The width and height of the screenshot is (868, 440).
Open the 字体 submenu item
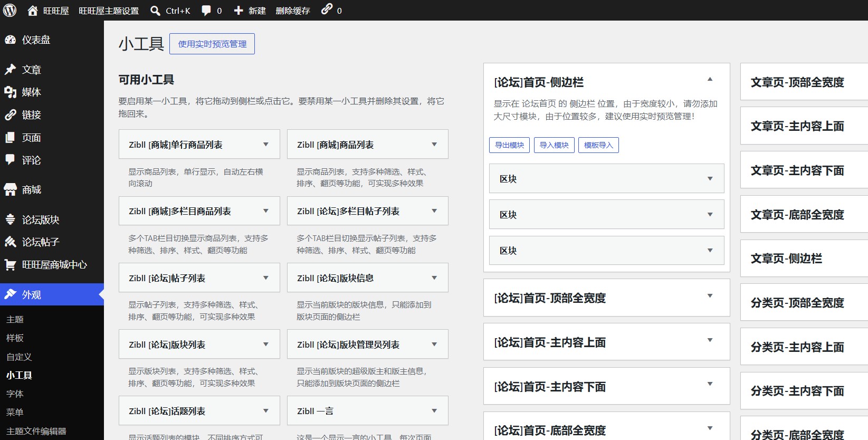point(15,394)
